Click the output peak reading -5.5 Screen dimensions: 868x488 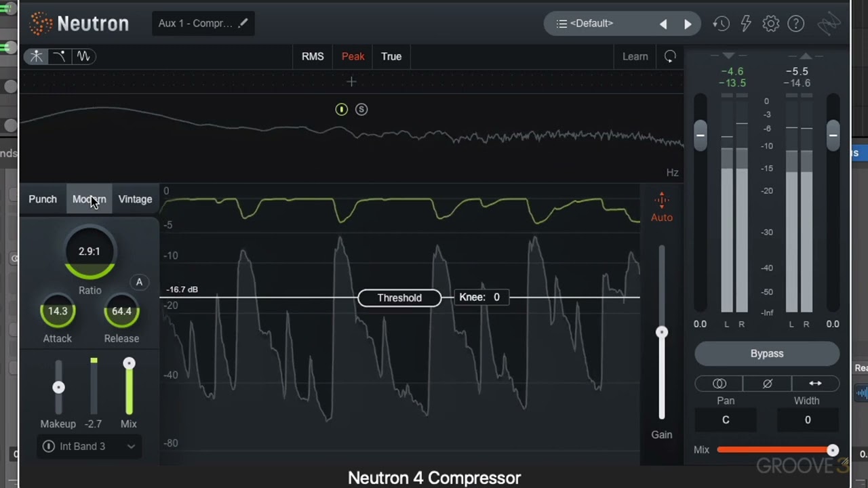pyautogui.click(x=797, y=71)
